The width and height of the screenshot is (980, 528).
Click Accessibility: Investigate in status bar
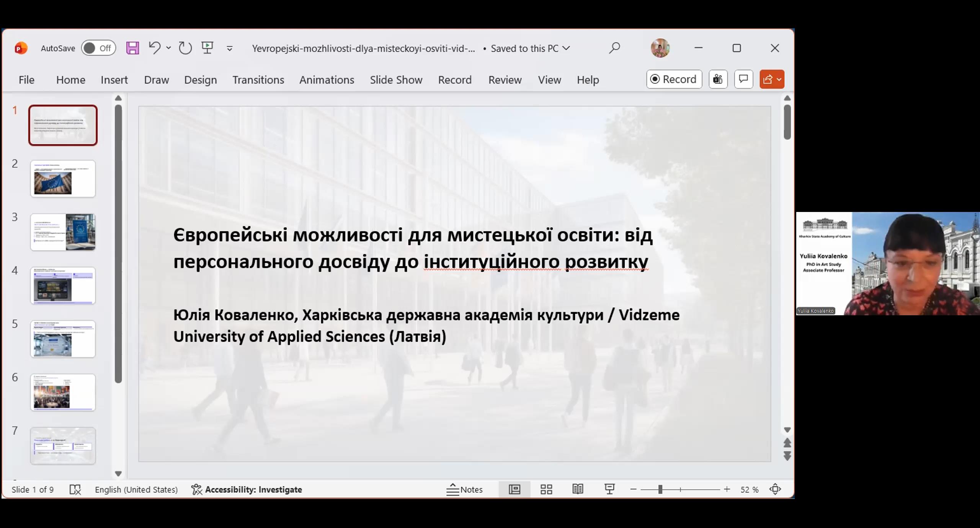(x=247, y=489)
